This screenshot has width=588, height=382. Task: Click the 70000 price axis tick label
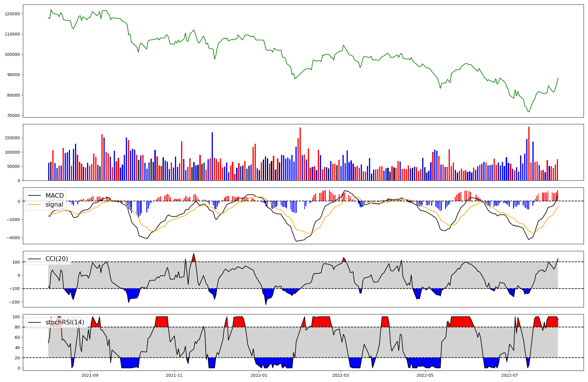click(x=14, y=115)
